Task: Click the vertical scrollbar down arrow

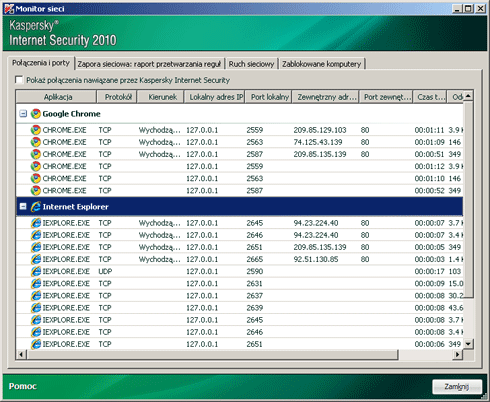Action: click(x=469, y=344)
